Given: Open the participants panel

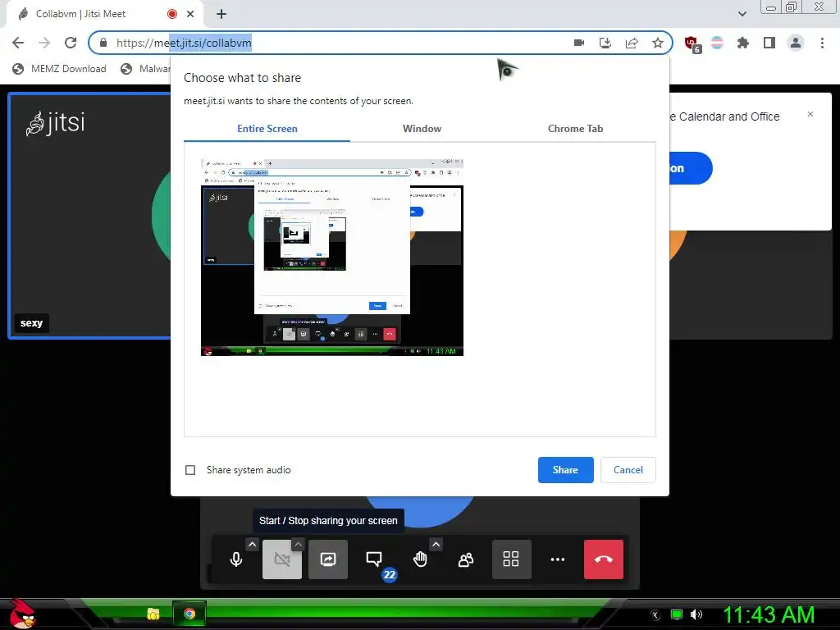Looking at the screenshot, I should [466, 559].
